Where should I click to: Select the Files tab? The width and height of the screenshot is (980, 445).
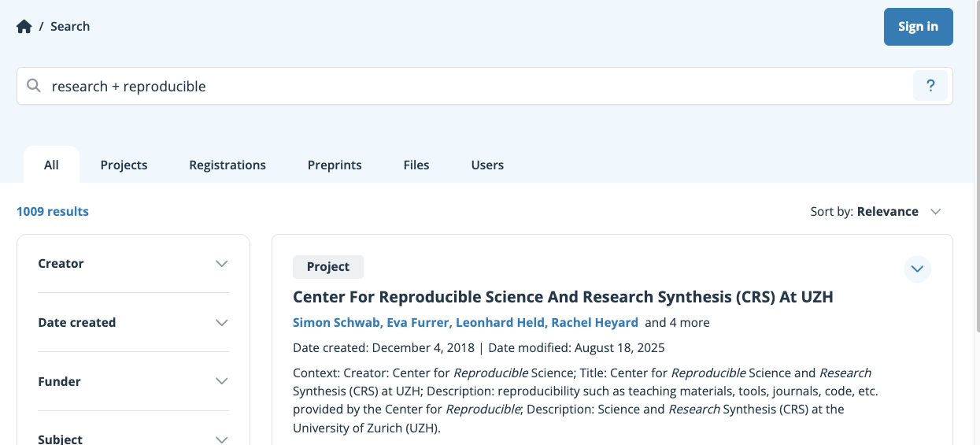(416, 165)
